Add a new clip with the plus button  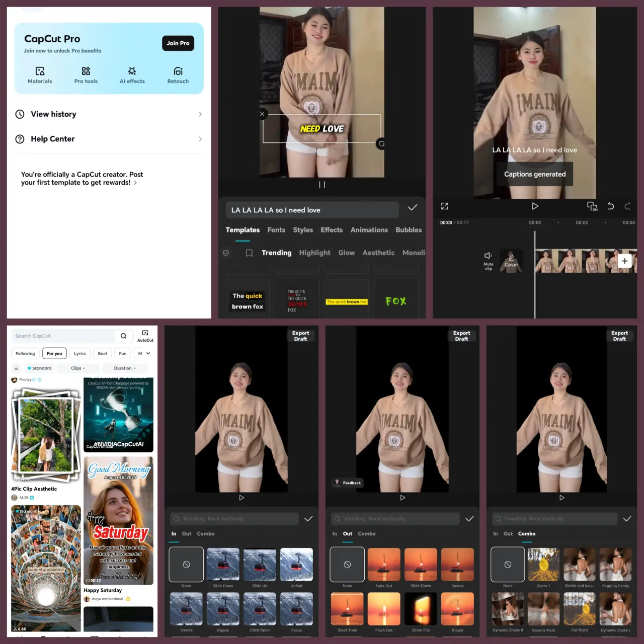tap(624, 261)
